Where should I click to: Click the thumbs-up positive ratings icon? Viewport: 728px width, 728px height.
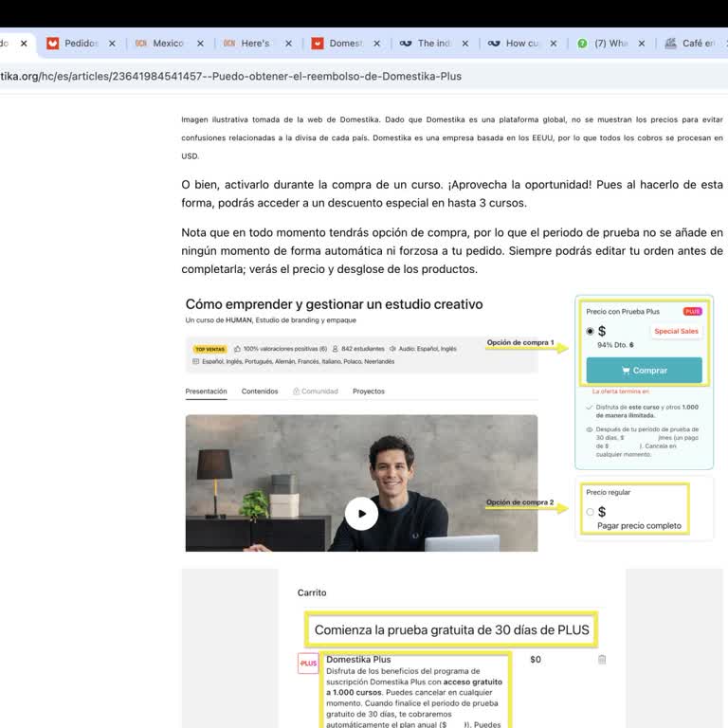237,349
